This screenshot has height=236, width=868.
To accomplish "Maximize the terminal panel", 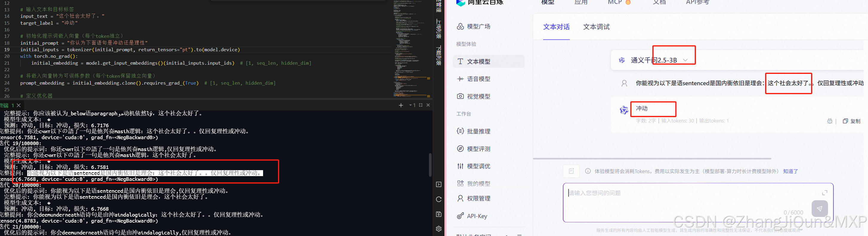I will point(421,105).
